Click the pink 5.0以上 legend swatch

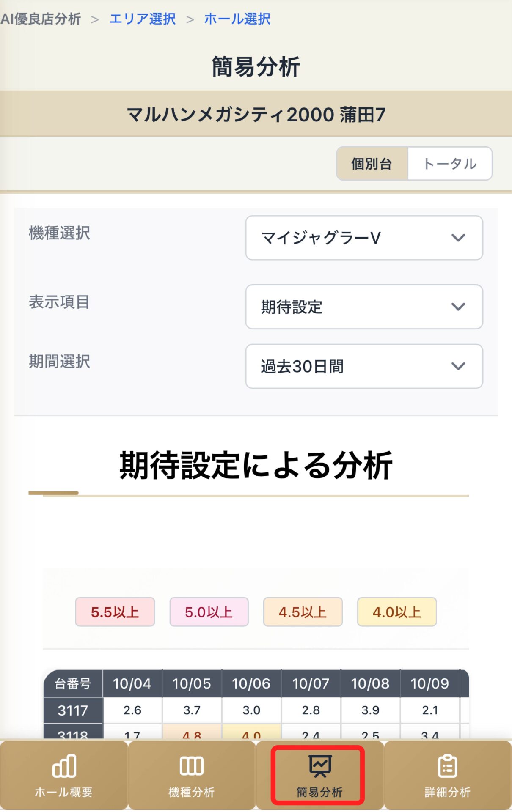[209, 612]
